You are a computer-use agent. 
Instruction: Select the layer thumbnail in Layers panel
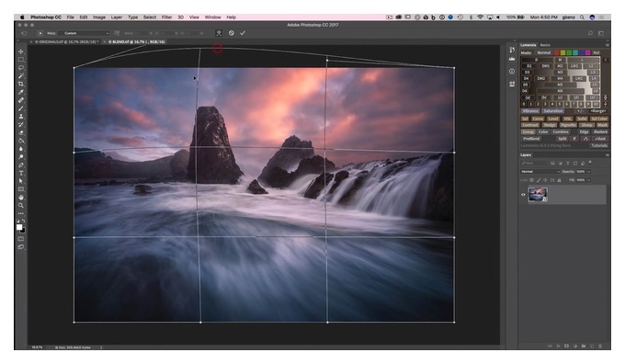pos(538,195)
